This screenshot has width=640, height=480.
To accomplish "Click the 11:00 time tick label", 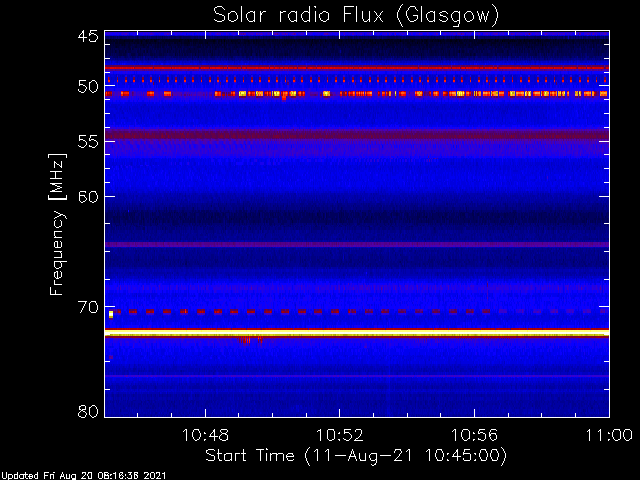I will click(609, 436).
